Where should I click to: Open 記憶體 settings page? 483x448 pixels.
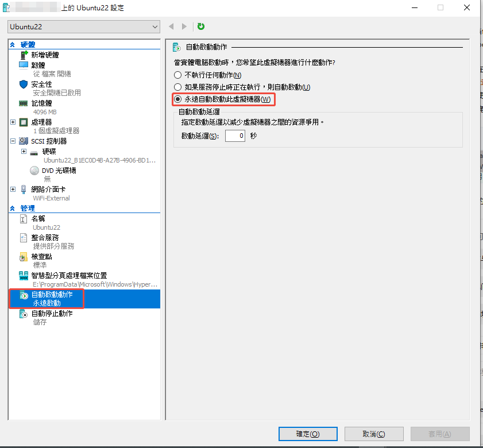point(41,103)
